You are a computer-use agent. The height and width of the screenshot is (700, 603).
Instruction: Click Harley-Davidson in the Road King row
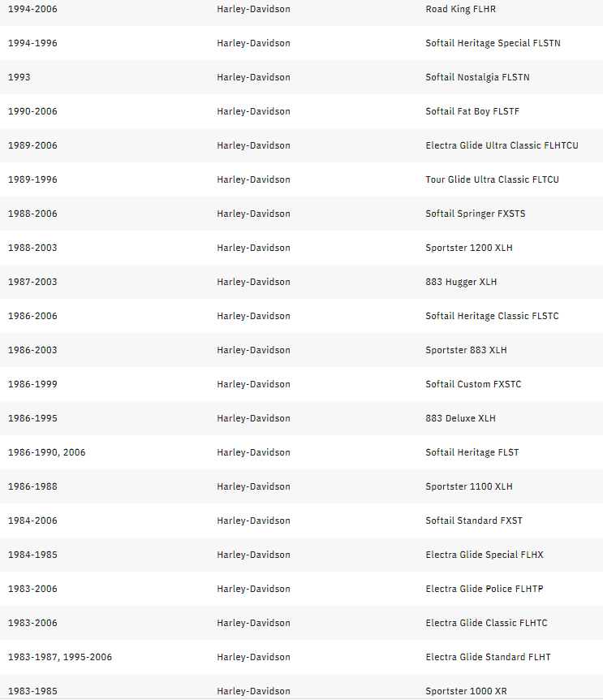(253, 9)
